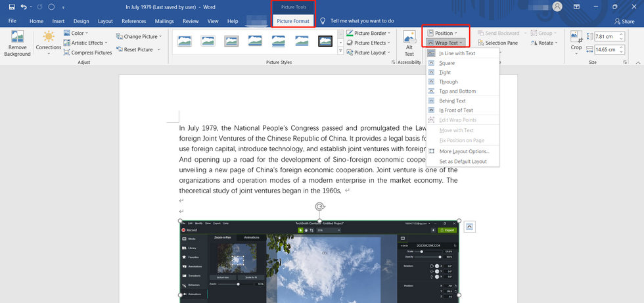
Task: Click the Save icon in title bar
Action: (11, 7)
